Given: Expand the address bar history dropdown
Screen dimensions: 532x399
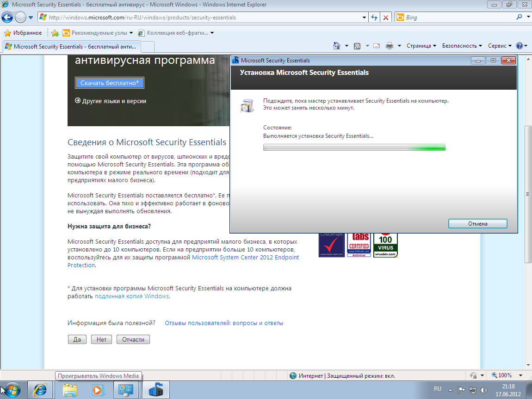Looking at the screenshot, I should point(364,17).
